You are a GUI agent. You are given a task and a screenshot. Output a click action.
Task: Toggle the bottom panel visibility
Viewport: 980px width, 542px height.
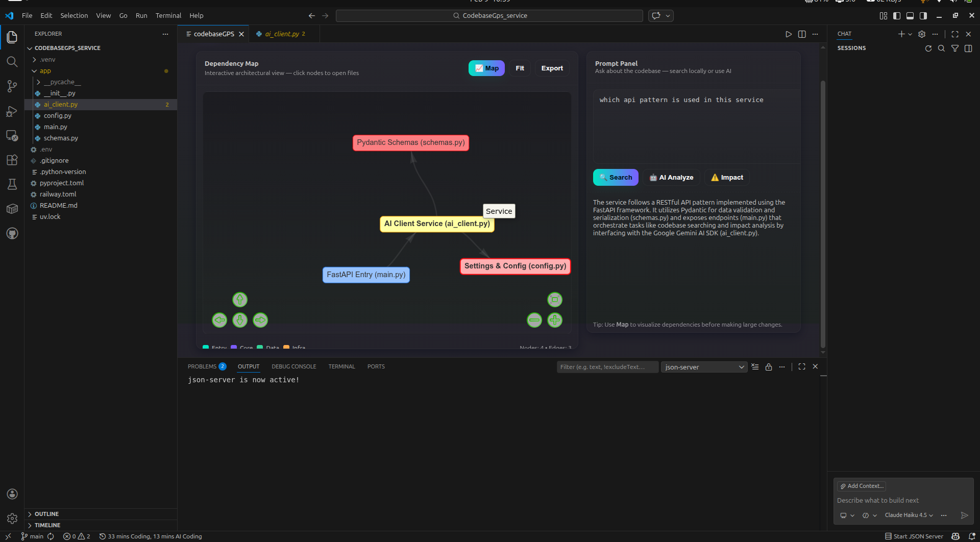[x=910, y=16]
